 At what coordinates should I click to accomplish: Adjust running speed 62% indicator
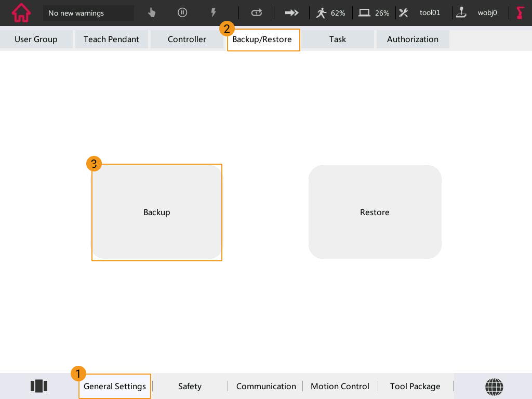click(331, 13)
